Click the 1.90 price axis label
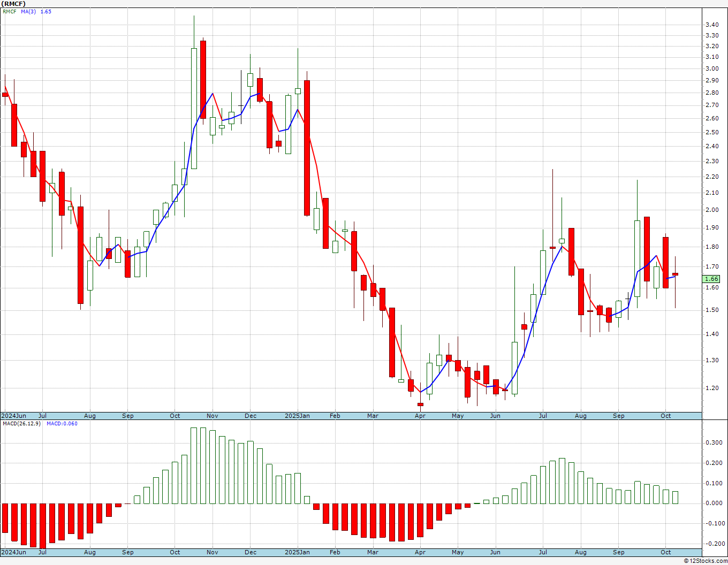 click(x=712, y=227)
